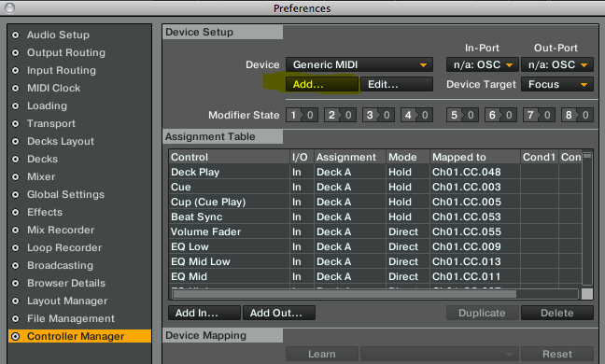Select the Cue assignment row
This screenshot has width=605, height=364.
[375, 187]
